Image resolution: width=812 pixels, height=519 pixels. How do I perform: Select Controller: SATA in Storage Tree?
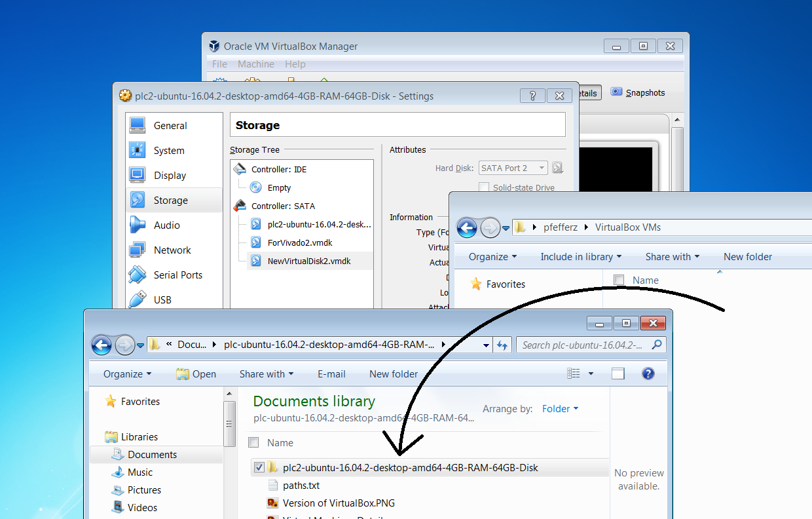click(x=274, y=206)
